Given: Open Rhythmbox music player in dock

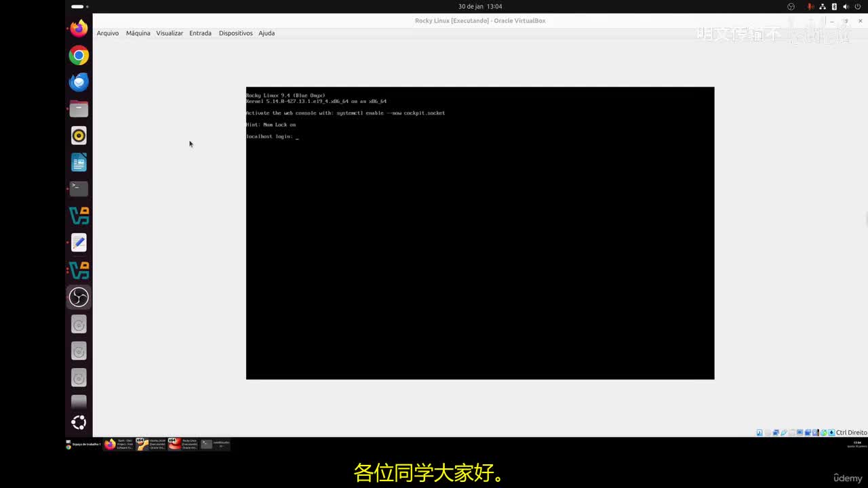Looking at the screenshot, I should click(79, 136).
